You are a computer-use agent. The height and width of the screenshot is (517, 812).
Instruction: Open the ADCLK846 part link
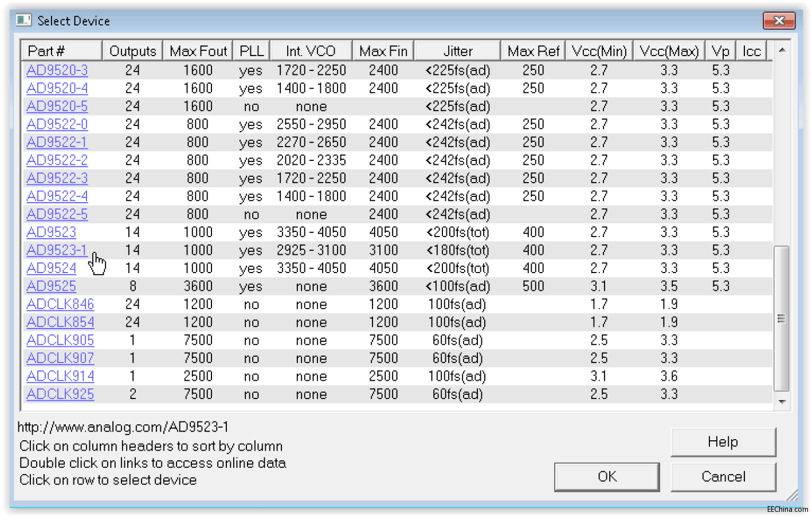tap(60, 304)
